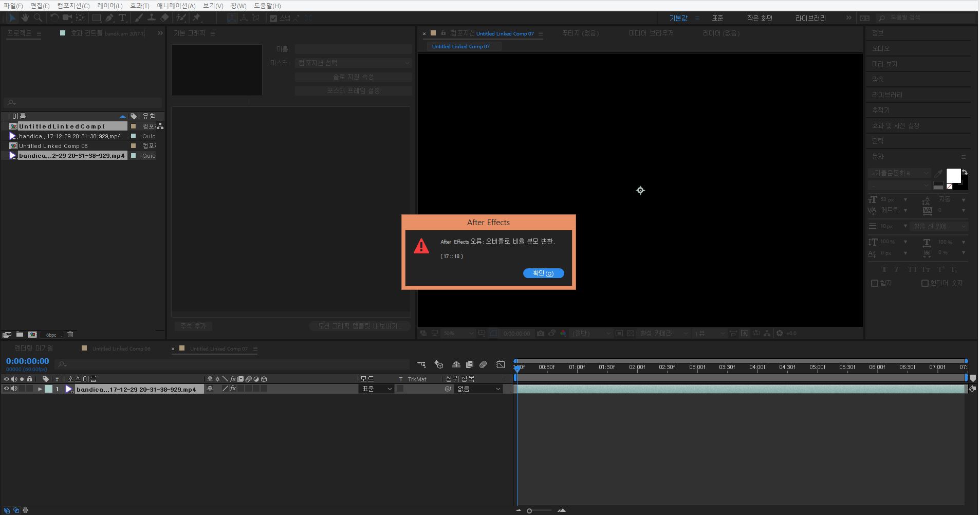Take snapshot with camera icon in viewer
The image size is (980, 515).
click(541, 334)
